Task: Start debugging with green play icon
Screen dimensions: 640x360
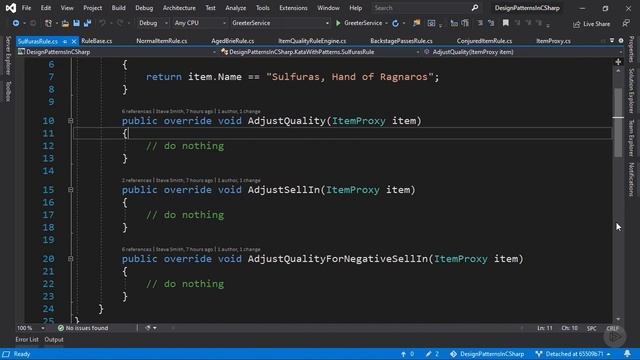Action: point(338,23)
